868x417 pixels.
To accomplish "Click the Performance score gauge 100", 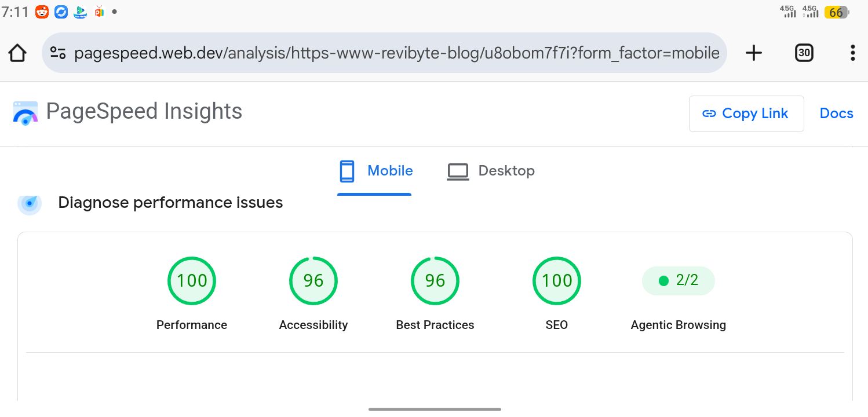I will (x=192, y=281).
